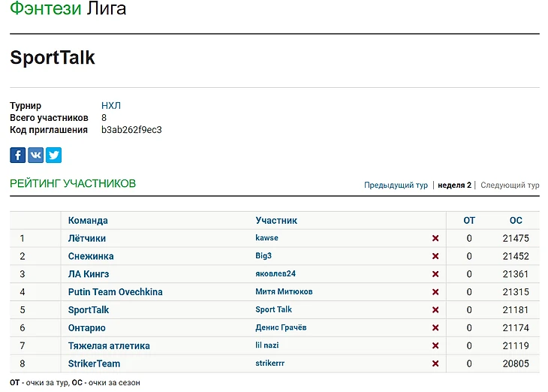Remove participant Big3 with red X

tap(435, 257)
